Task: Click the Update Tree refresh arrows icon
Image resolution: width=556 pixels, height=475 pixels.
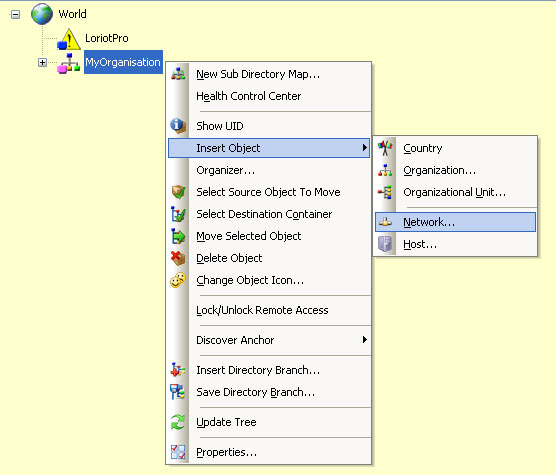Action: point(178,422)
